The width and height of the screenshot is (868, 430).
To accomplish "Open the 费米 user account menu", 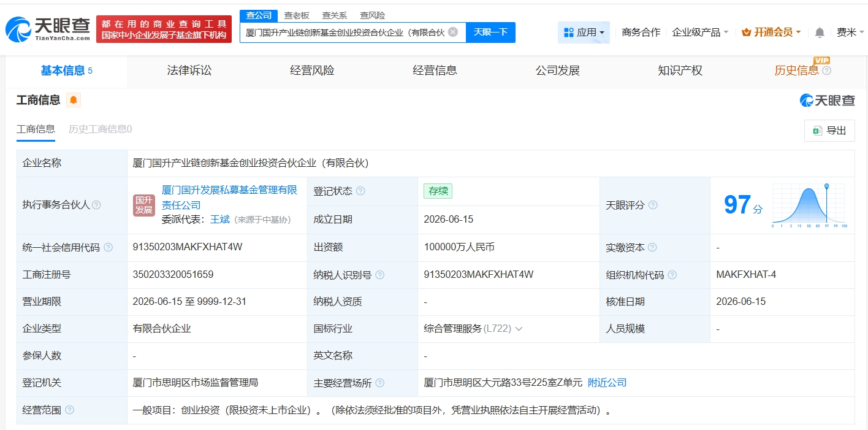I will [x=850, y=33].
